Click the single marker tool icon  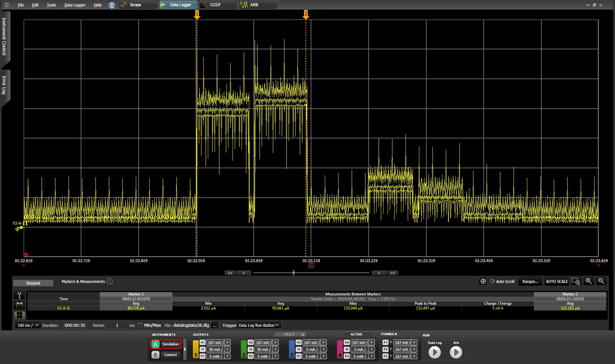(x=19, y=295)
